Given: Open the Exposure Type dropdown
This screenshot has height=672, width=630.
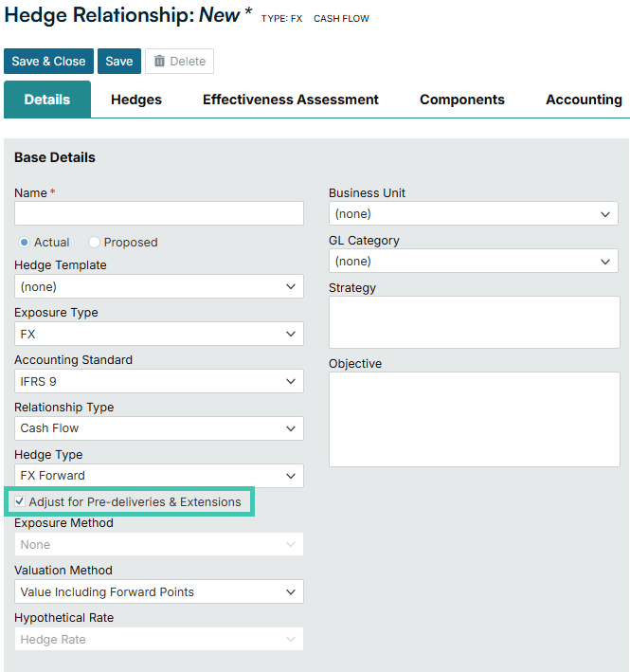Looking at the screenshot, I should 159,334.
